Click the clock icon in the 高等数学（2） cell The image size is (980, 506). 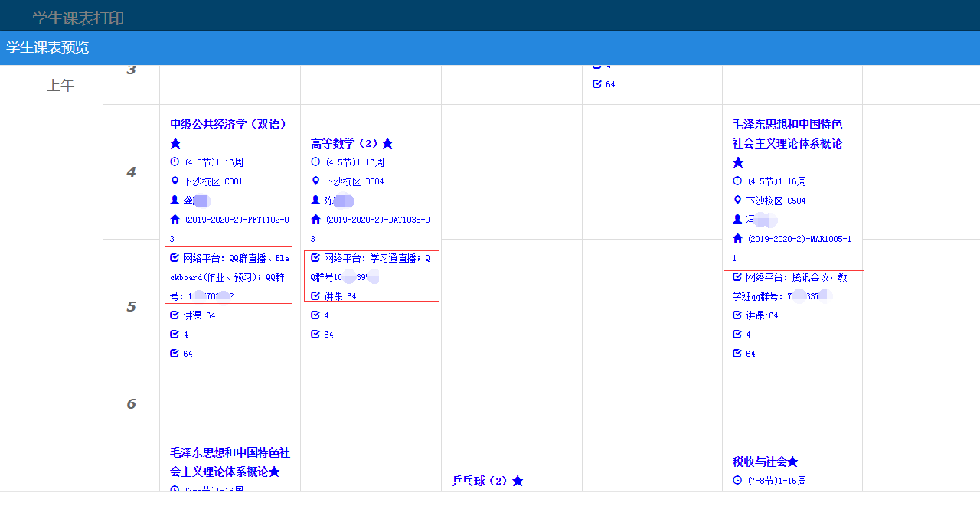tap(315, 162)
